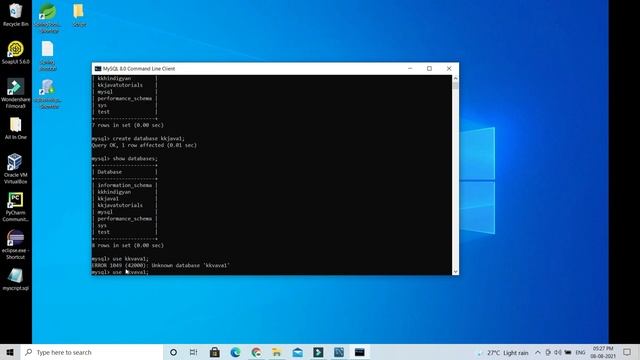
Task: Open the volume control in the tray
Action: pyautogui.click(x=558, y=352)
